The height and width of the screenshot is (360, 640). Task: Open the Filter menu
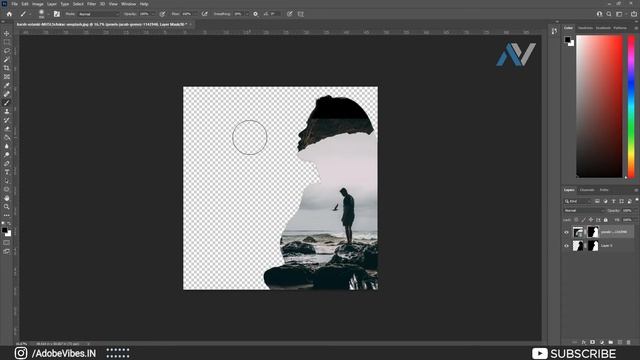click(x=91, y=4)
